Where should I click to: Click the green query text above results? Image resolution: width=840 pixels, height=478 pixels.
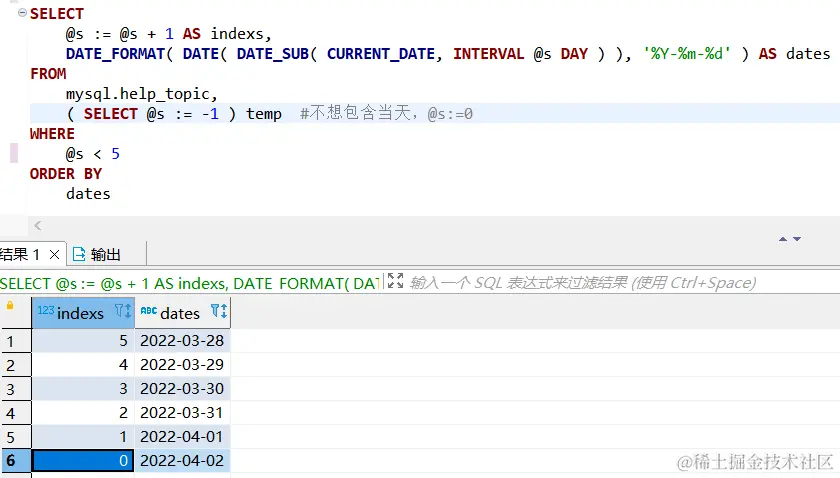[190, 283]
